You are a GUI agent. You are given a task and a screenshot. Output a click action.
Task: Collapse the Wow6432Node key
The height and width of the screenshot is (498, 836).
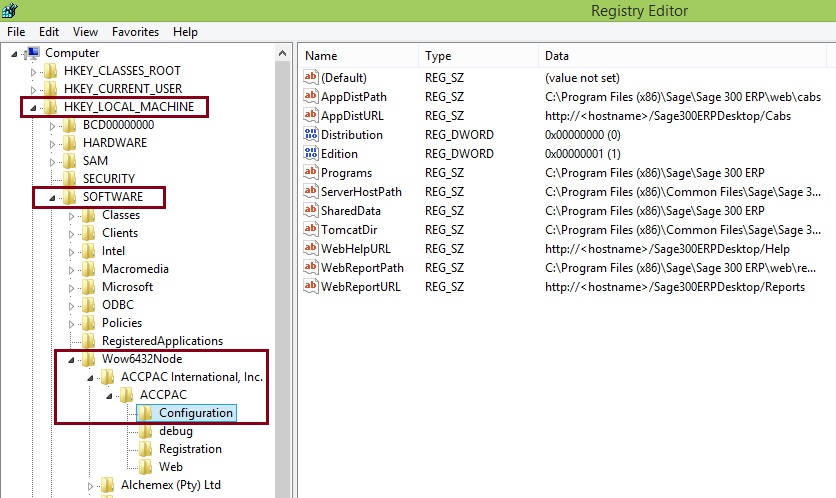click(71, 360)
